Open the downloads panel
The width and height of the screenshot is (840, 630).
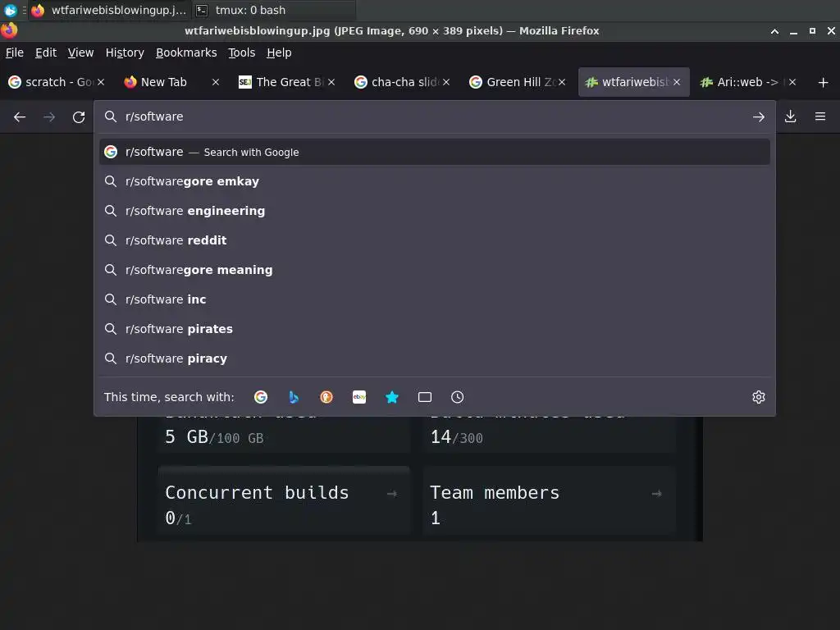[x=790, y=116]
